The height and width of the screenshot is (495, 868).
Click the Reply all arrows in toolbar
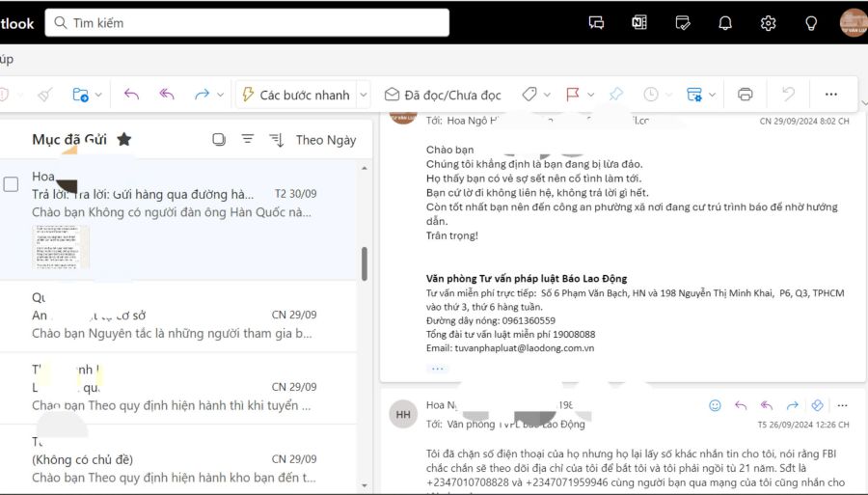pyautogui.click(x=167, y=95)
